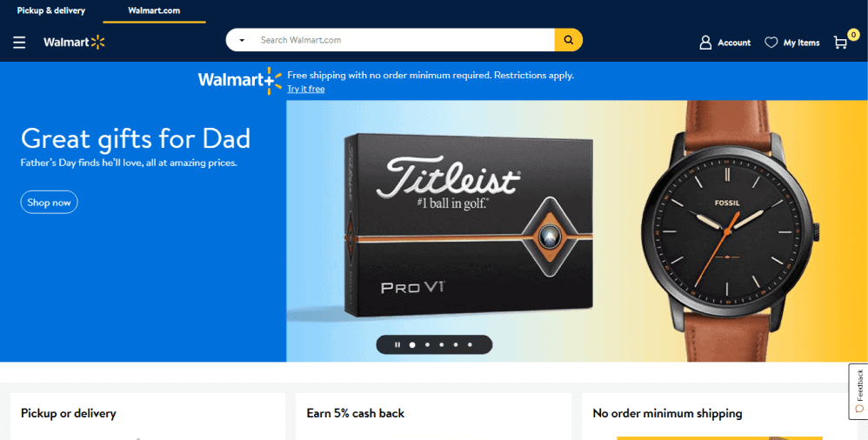Click the yellow search magnifier button
This screenshot has height=440, width=868.
(569, 40)
